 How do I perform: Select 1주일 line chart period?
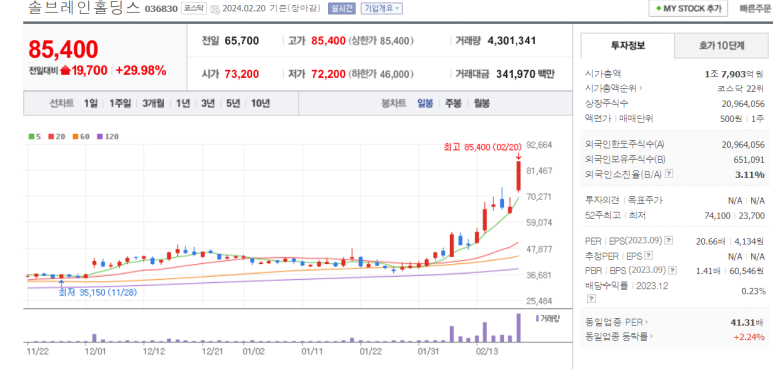pyautogui.click(x=120, y=103)
